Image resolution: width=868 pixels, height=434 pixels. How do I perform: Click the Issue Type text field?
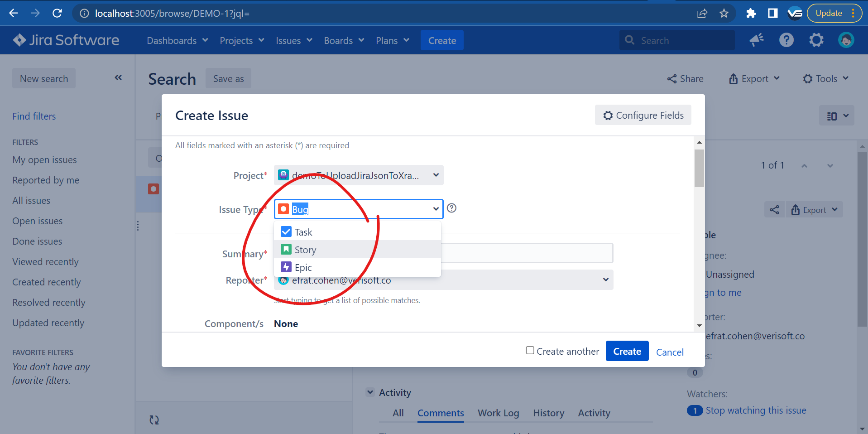(359, 209)
